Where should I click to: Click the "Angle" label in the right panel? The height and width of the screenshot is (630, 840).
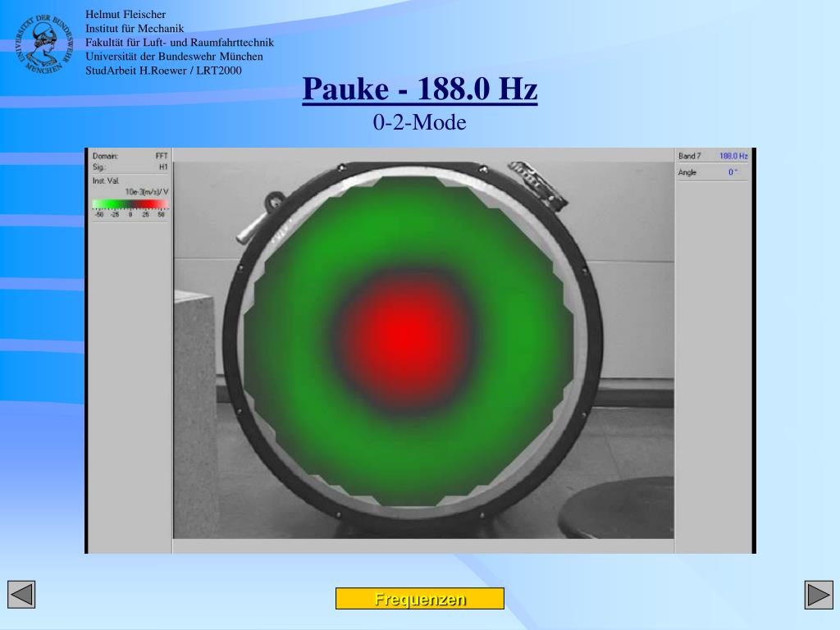coord(687,172)
